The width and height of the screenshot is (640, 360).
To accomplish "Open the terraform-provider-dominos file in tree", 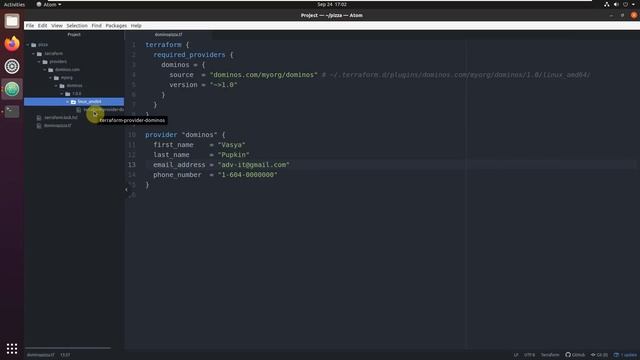I will (x=104, y=110).
